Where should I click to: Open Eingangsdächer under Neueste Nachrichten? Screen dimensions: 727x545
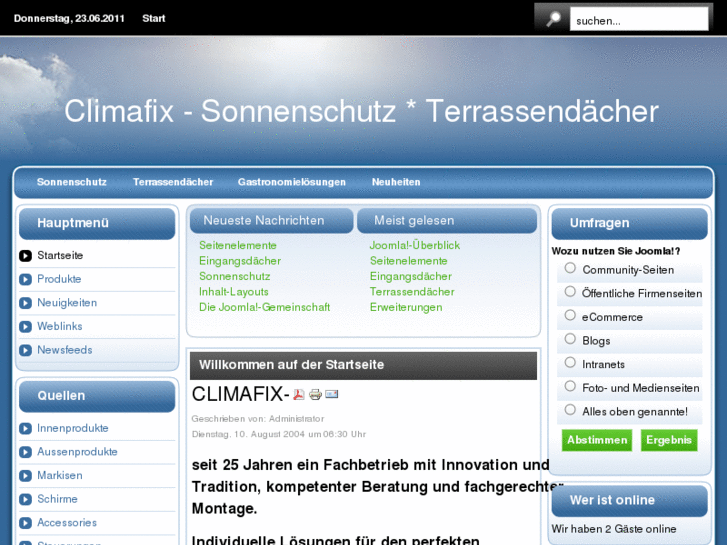240,261
